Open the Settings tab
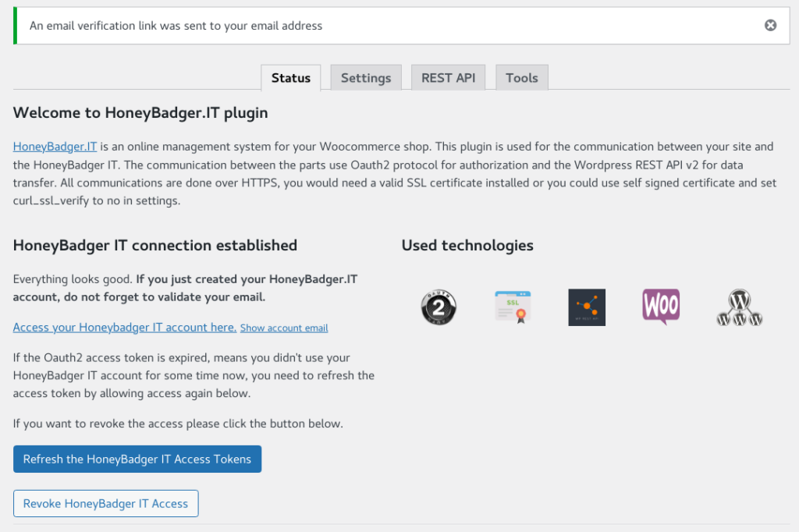 pos(366,78)
